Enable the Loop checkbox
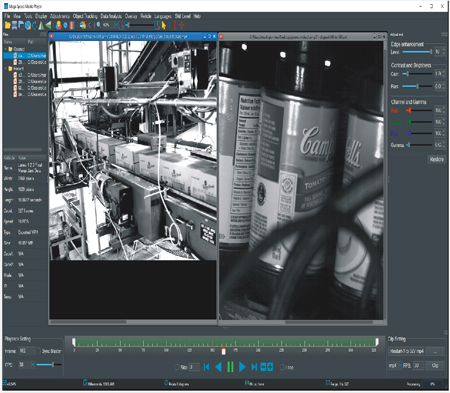This screenshot has height=393, width=450. tap(282, 367)
